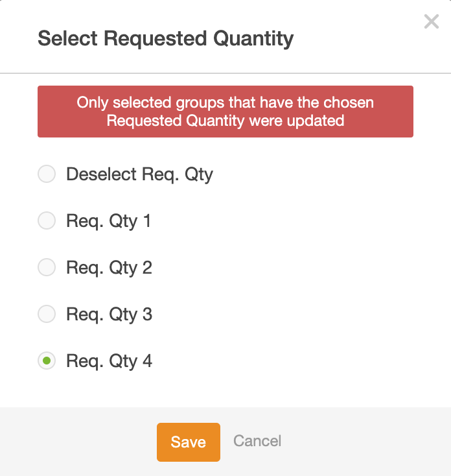Click the "Req. Qty 3" label text
The width and height of the screenshot is (451, 476).
pos(109,315)
